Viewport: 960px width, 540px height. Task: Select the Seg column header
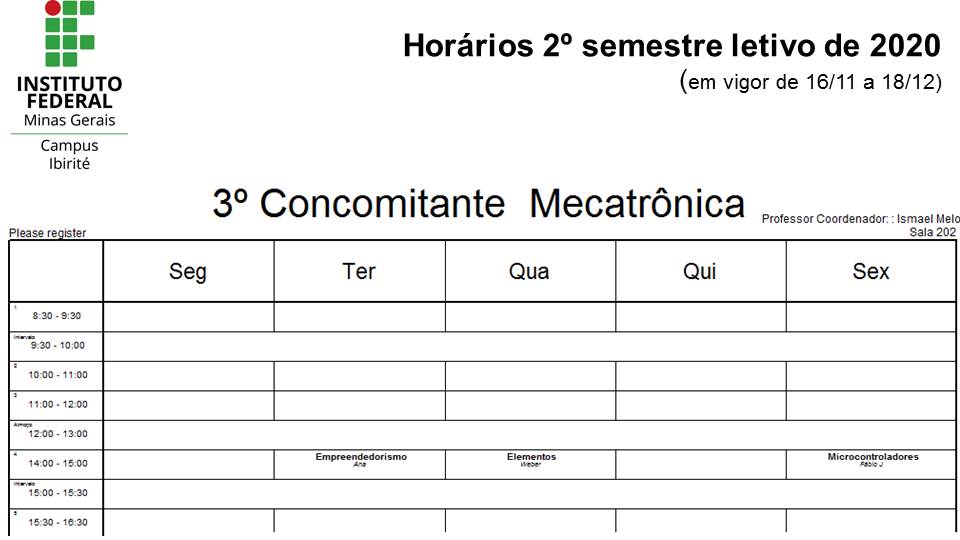click(x=188, y=271)
